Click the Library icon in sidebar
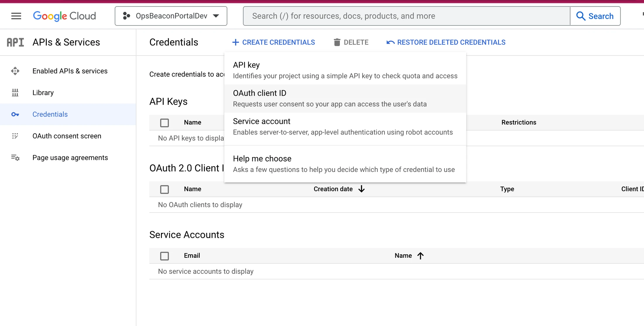This screenshot has height=326, width=644. tap(16, 92)
